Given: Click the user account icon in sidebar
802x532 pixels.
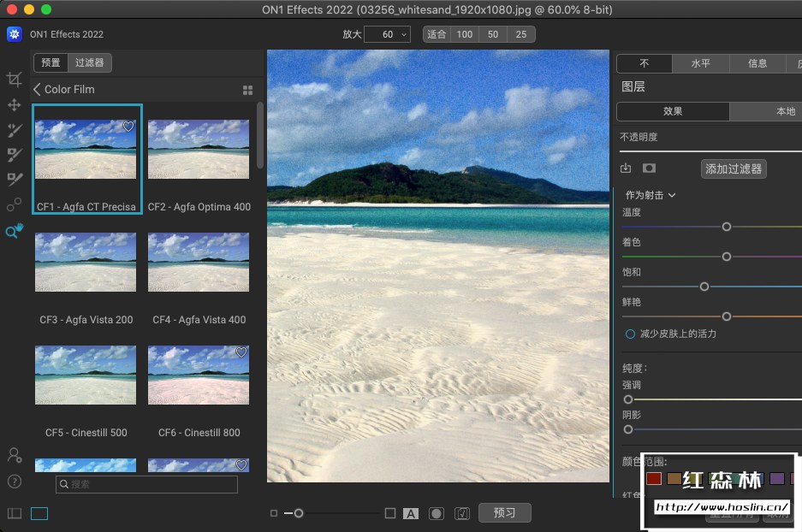Looking at the screenshot, I should pyautogui.click(x=14, y=455).
